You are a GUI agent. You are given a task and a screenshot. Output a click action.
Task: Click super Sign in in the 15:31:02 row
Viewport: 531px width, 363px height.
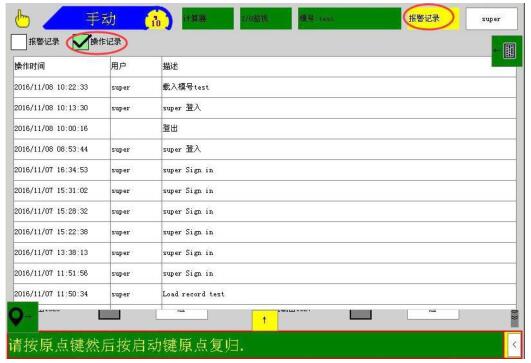pyautogui.click(x=339, y=191)
